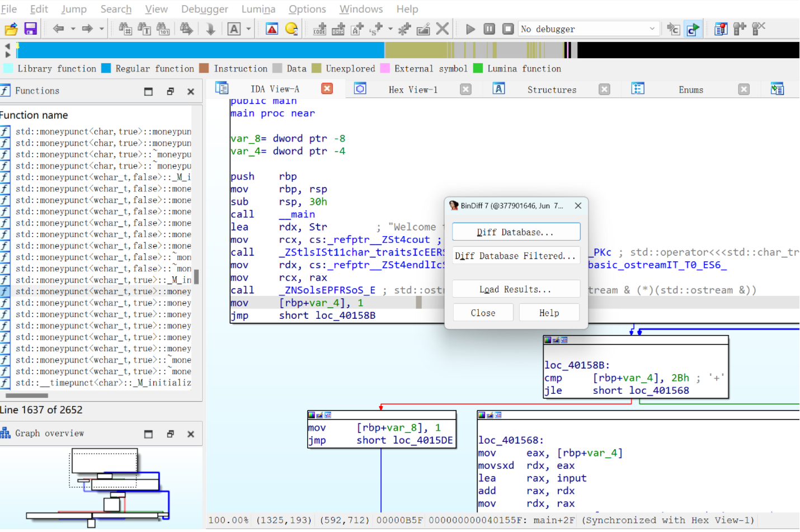Click the open file folder icon
The width and height of the screenshot is (800, 532).
click(x=11, y=29)
